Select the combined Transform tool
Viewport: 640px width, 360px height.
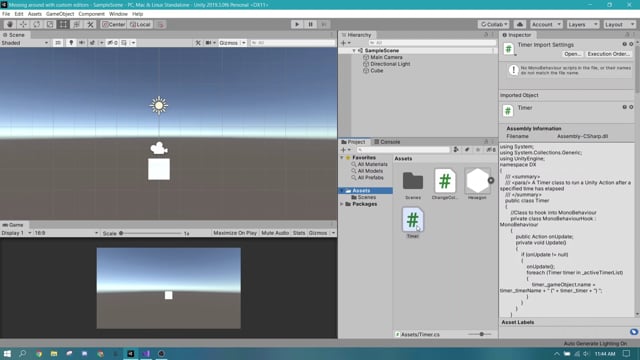pos(77,24)
